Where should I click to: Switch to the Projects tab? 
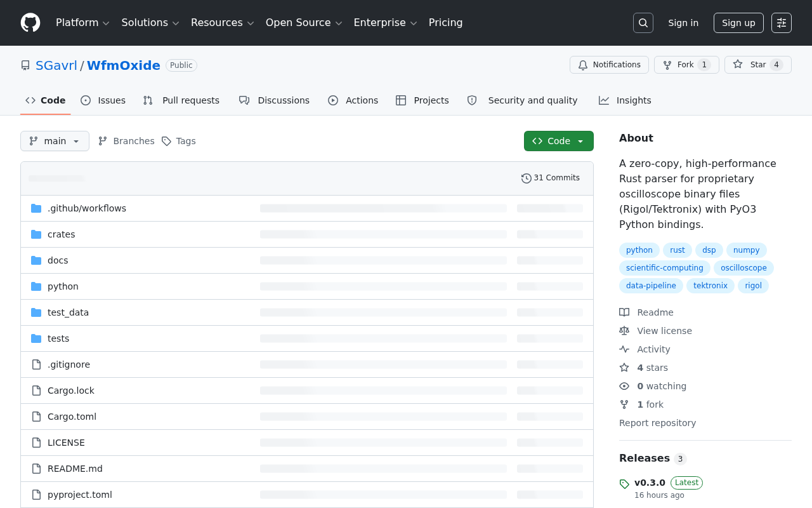422,100
